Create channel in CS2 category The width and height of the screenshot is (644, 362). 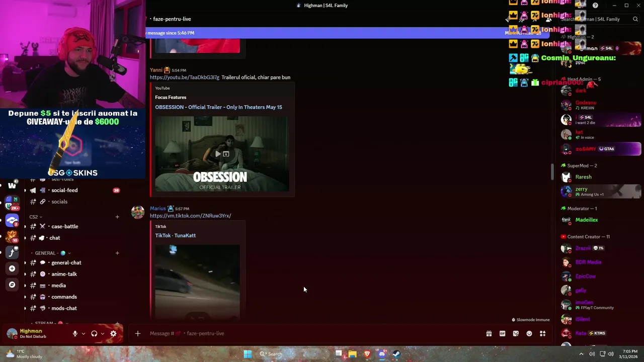(117, 217)
